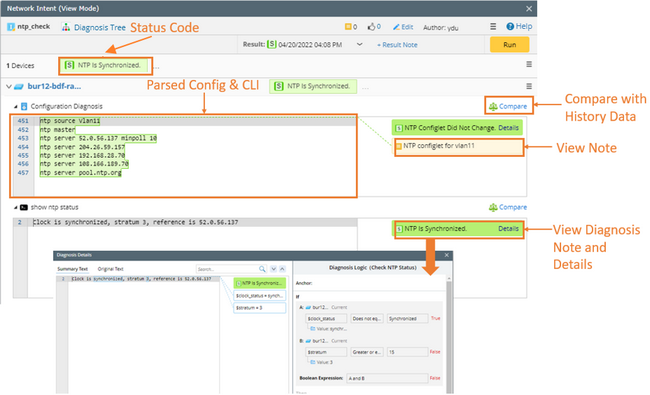Add a Result Note
The width and height of the screenshot is (650, 395).
pyautogui.click(x=397, y=45)
